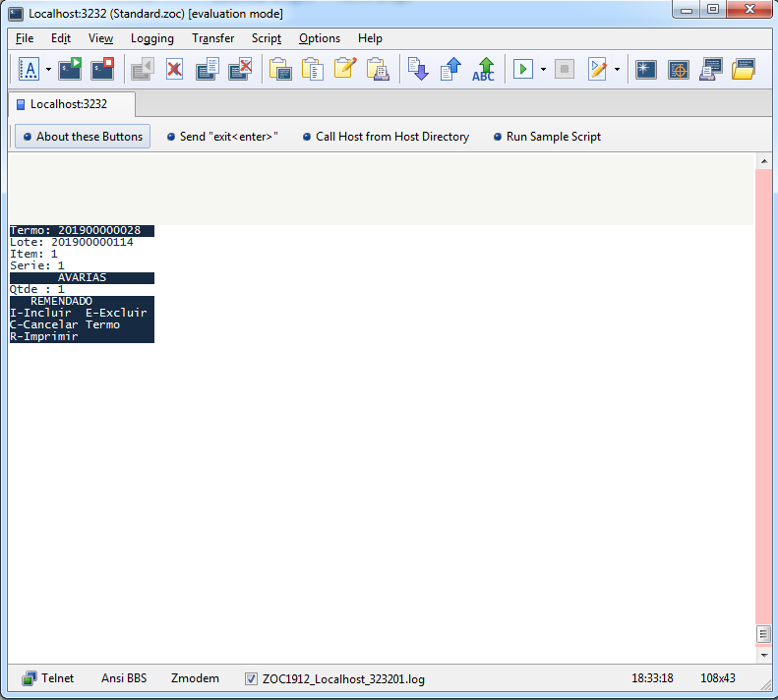Click the scrollbar up arrow
The width and height of the screenshot is (778, 700).
(x=764, y=161)
